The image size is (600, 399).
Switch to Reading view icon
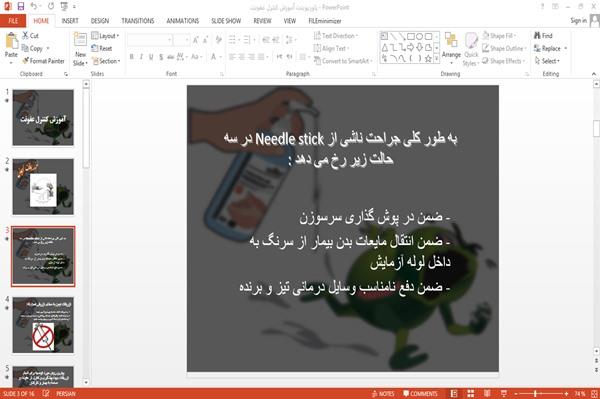point(487,394)
